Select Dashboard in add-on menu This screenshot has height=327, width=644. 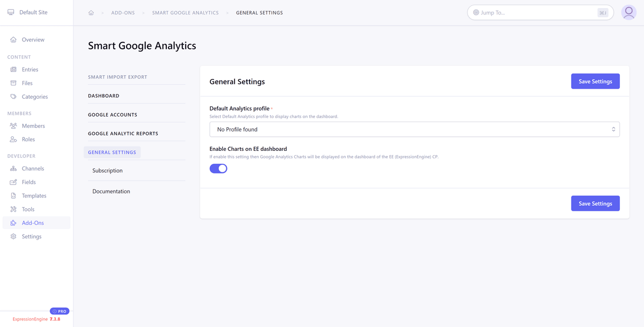[x=104, y=96]
